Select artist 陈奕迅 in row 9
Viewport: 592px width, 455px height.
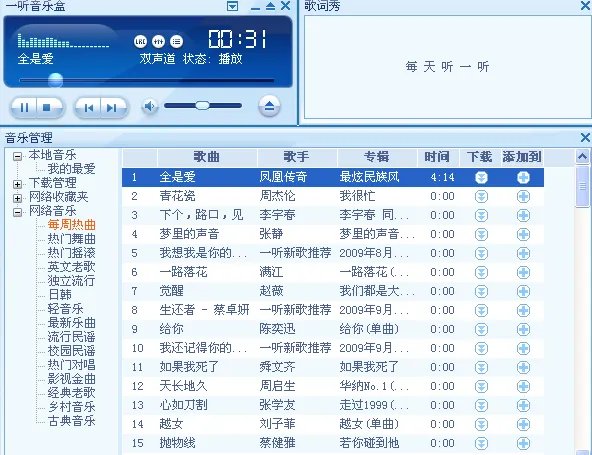tap(277, 329)
